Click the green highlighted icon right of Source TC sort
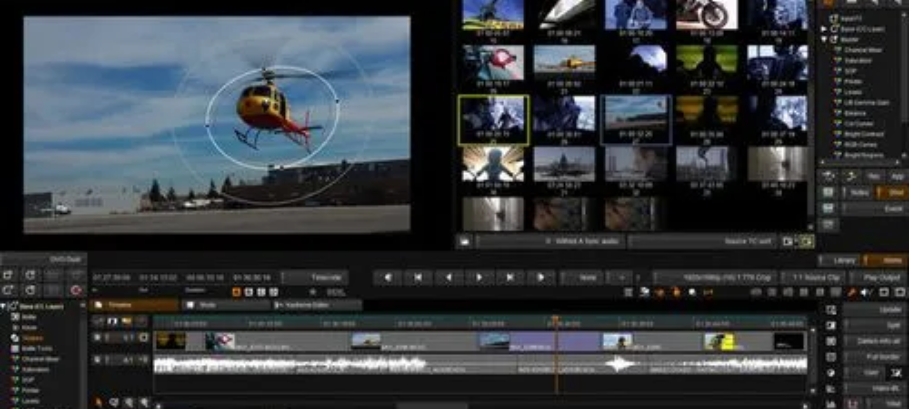Image resolution: width=919 pixels, height=409 pixels. [x=808, y=241]
